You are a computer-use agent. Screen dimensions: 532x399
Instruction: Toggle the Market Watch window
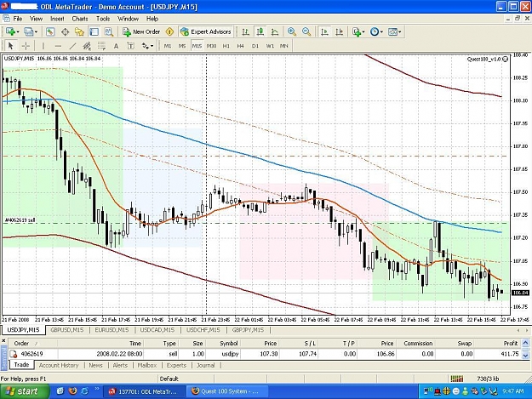[x=50, y=31]
